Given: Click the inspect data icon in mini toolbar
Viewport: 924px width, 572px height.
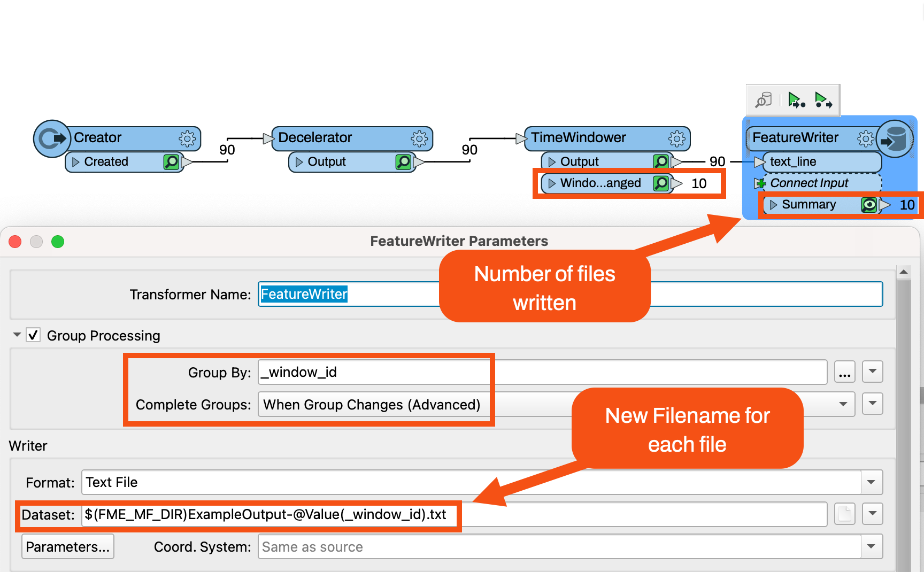Looking at the screenshot, I should [764, 100].
